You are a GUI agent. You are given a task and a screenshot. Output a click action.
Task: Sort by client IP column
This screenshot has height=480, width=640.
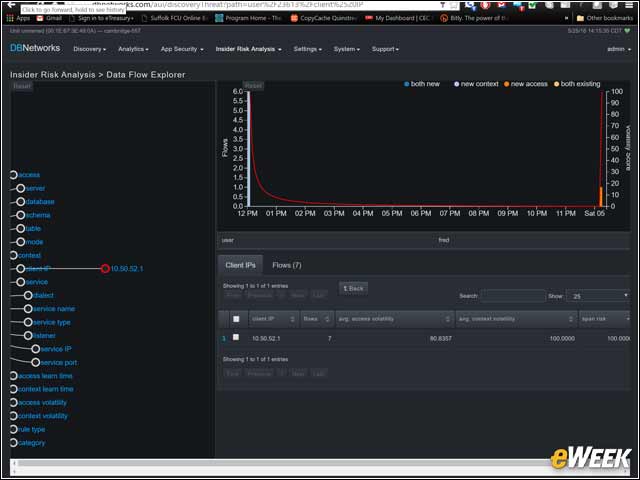tap(273, 319)
